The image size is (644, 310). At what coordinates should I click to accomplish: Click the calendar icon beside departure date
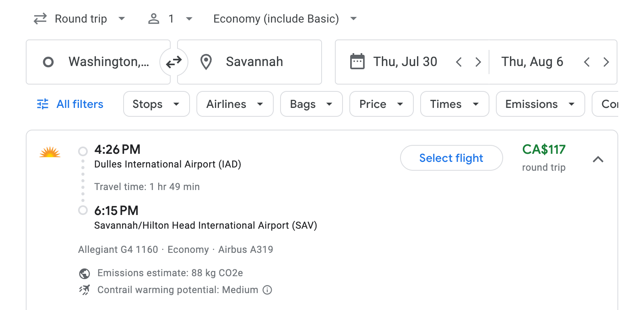pyautogui.click(x=357, y=61)
